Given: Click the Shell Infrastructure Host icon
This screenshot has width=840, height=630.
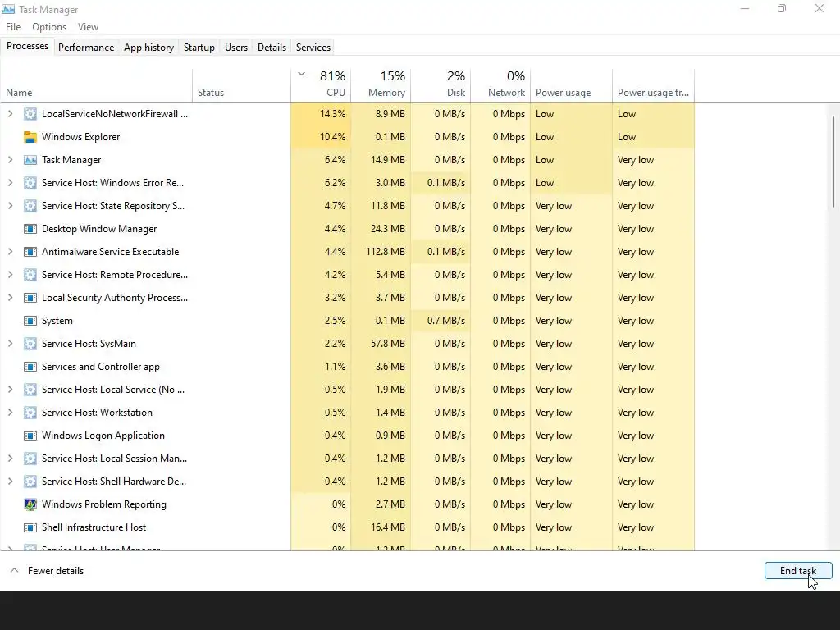Looking at the screenshot, I should [30, 527].
